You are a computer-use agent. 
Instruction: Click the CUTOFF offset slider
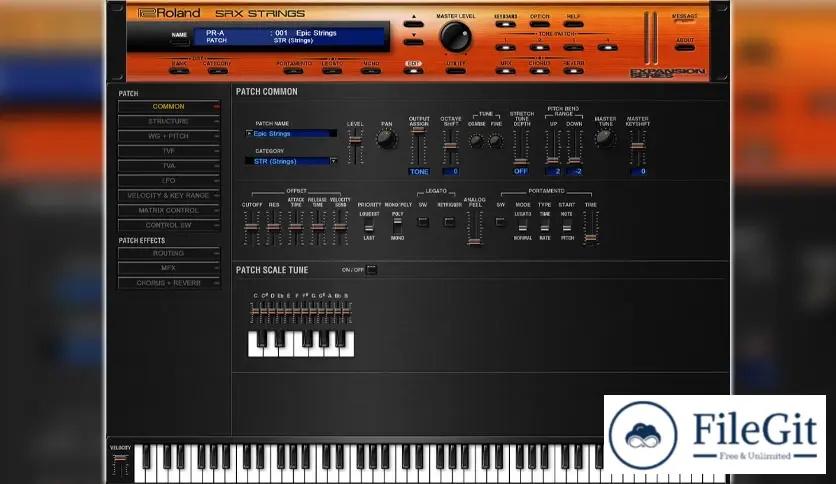click(252, 228)
